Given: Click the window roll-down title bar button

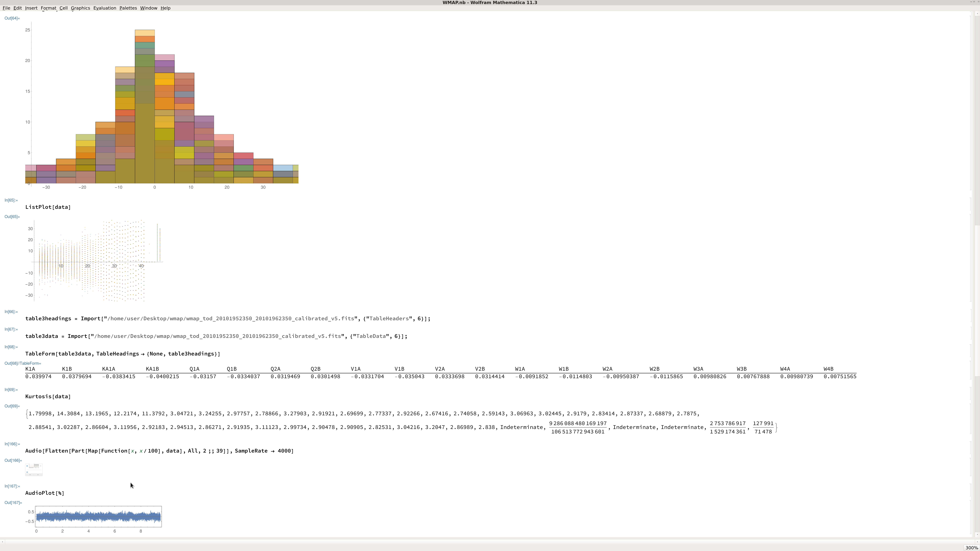Looking at the screenshot, I should point(971,1).
